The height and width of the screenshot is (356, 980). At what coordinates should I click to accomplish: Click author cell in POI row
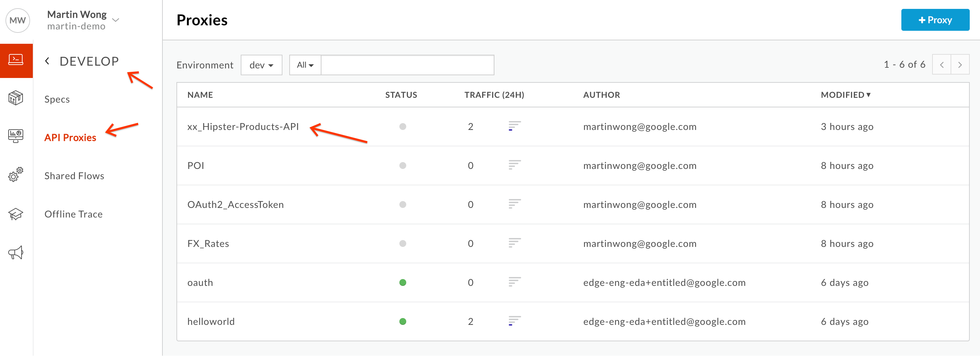[x=639, y=166]
